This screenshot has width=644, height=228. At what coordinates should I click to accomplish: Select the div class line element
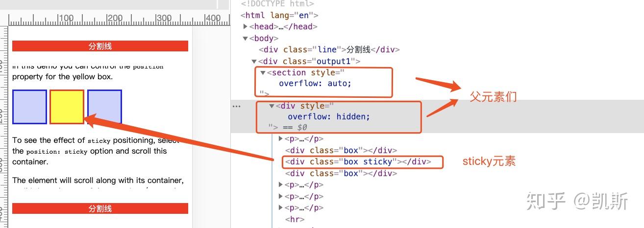[329, 49]
